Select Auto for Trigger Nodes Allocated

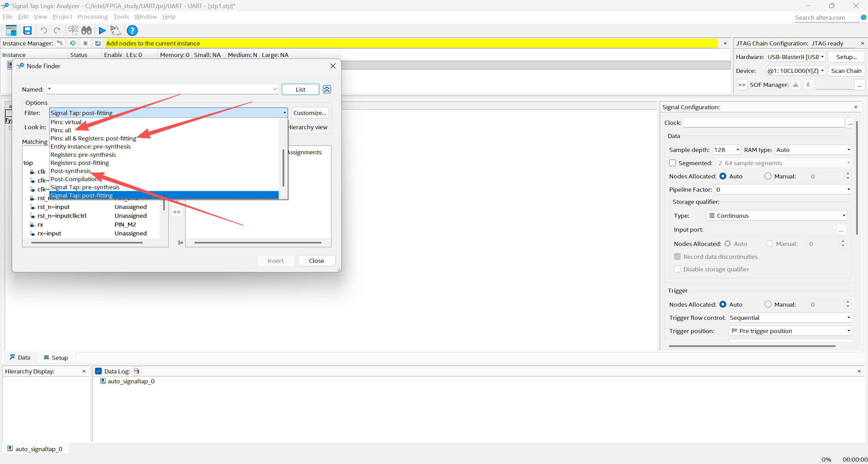coord(723,304)
